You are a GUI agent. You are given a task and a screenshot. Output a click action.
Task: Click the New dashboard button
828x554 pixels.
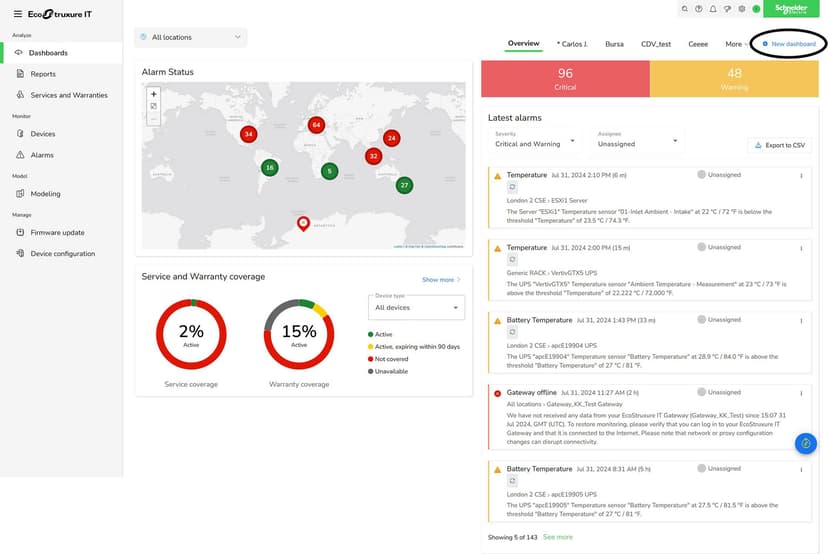pos(789,44)
